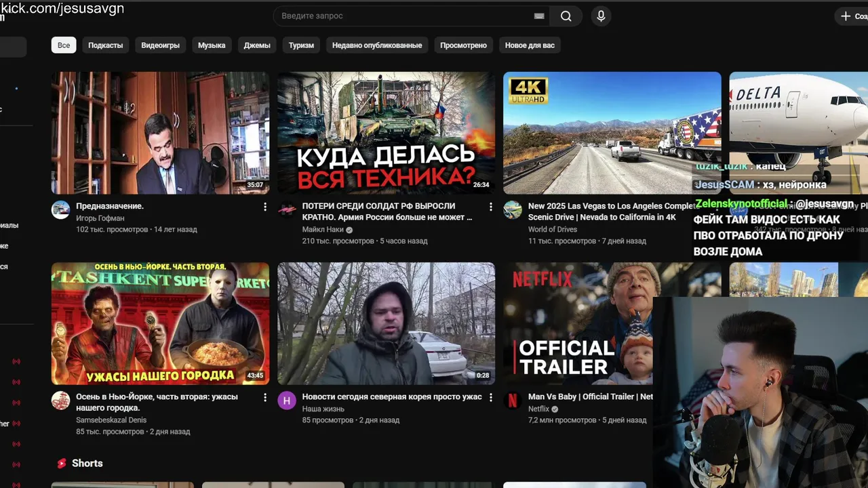Open World of Drives channel avatar
The height and width of the screenshot is (488, 868).
pos(513,209)
